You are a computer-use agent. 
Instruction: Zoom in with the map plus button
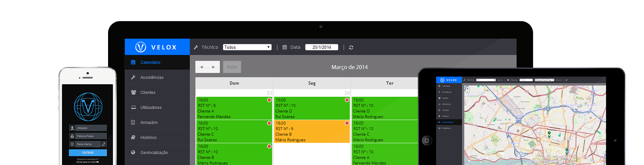point(468,88)
